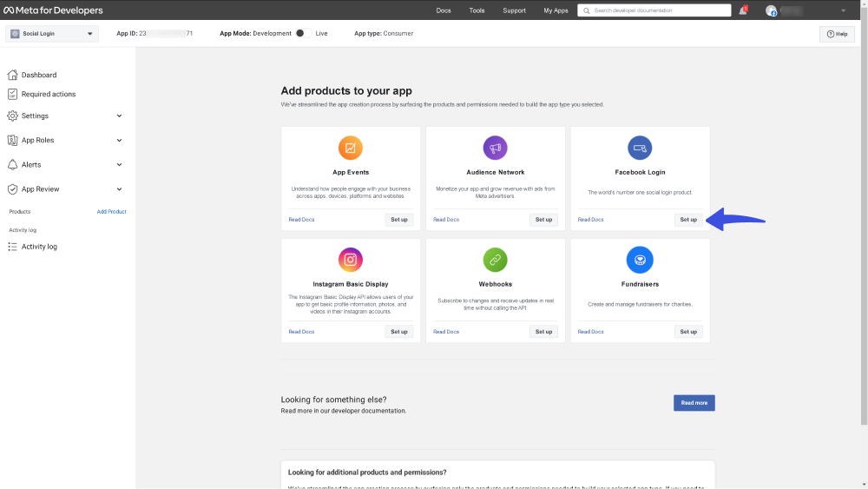The height and width of the screenshot is (489, 868).
Task: Click the Fundraisers blue icon
Action: 640,260
